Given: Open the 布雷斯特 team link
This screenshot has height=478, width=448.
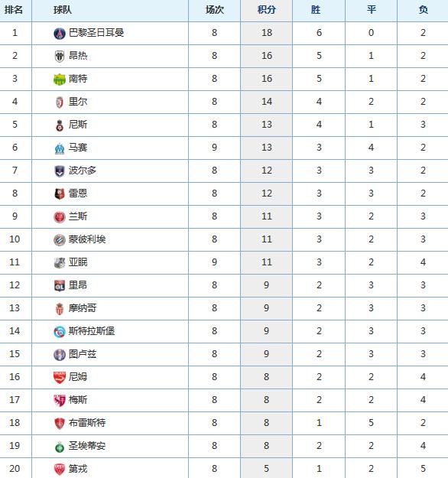Looking at the screenshot, I should [x=87, y=422].
